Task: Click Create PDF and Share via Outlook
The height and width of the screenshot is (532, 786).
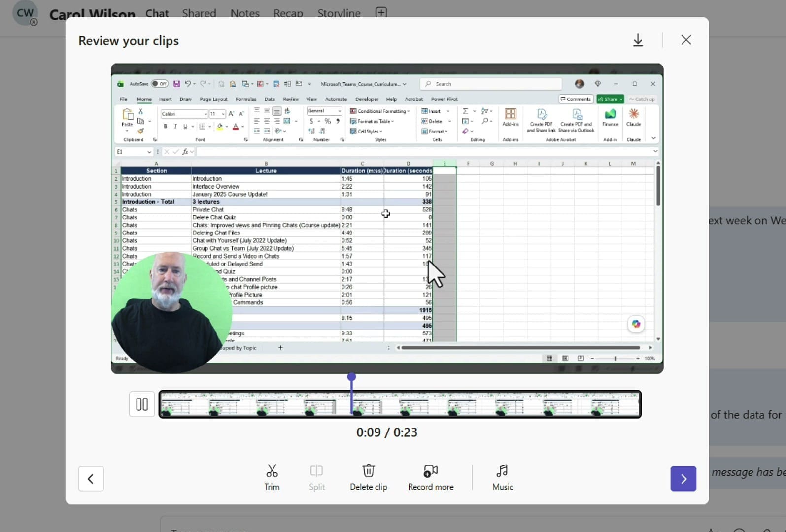Action: (x=576, y=120)
